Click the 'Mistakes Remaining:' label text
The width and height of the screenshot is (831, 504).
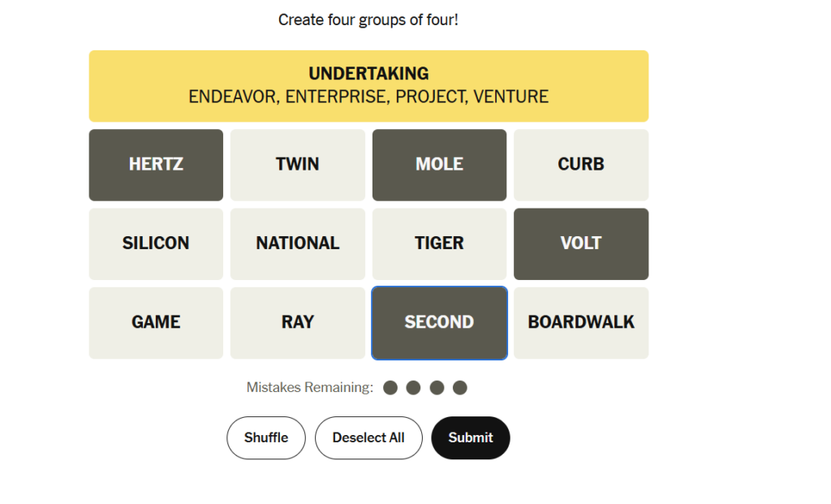pos(310,388)
